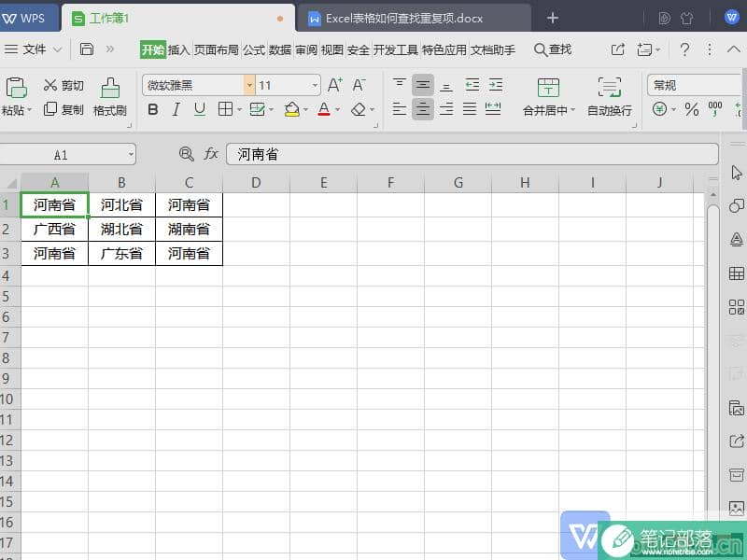Click the Copy (复制) button
Image resolution: width=747 pixels, height=560 pixels.
pyautogui.click(x=63, y=109)
